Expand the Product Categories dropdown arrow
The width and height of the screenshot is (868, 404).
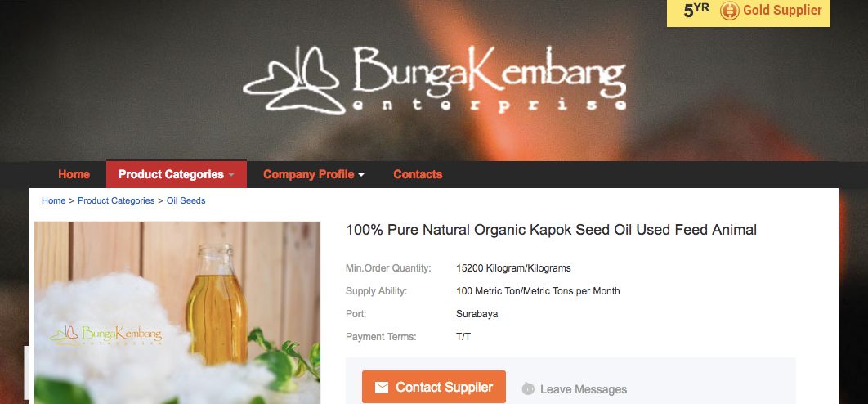231,175
